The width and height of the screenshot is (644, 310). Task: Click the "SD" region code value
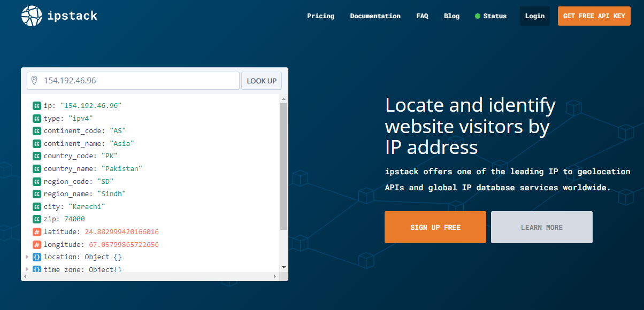coord(105,181)
